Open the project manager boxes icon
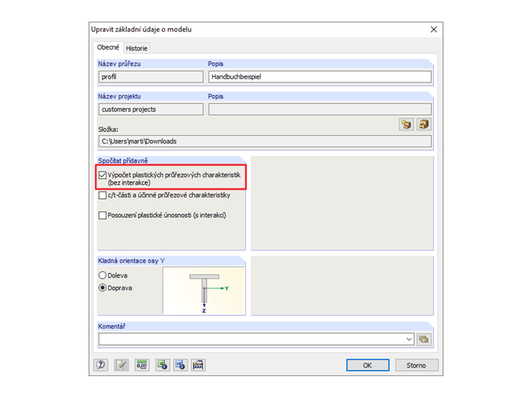This screenshot has height=399, width=532. [423, 125]
